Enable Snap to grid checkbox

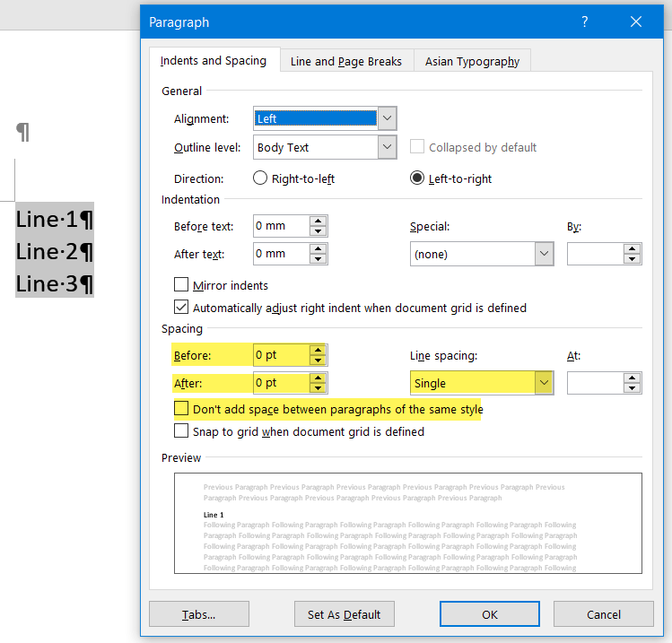click(x=181, y=430)
